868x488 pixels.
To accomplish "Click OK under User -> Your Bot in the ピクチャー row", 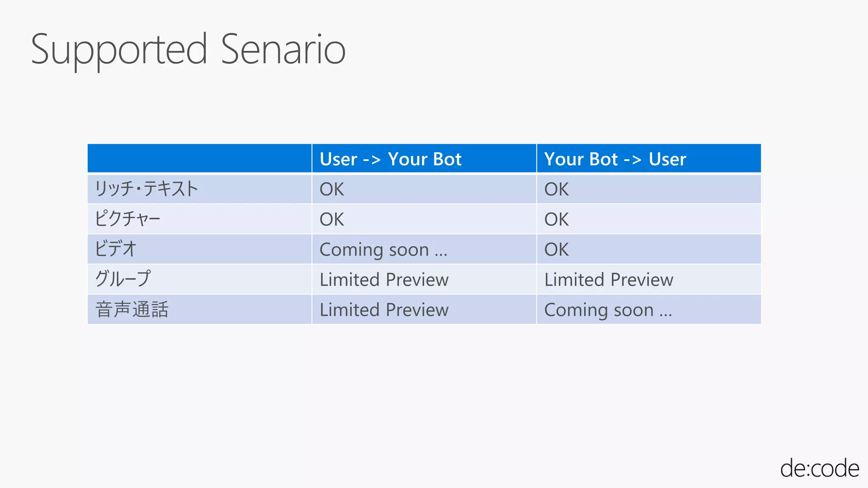I will pos(332,219).
